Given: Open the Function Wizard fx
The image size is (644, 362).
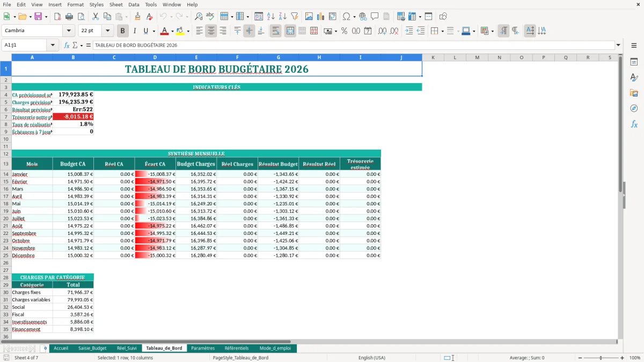Looking at the screenshot, I should [67, 45].
